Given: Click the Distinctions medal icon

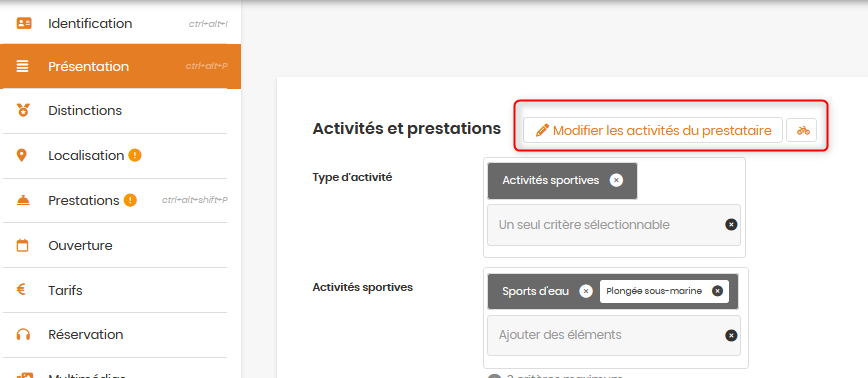Looking at the screenshot, I should click(x=23, y=110).
